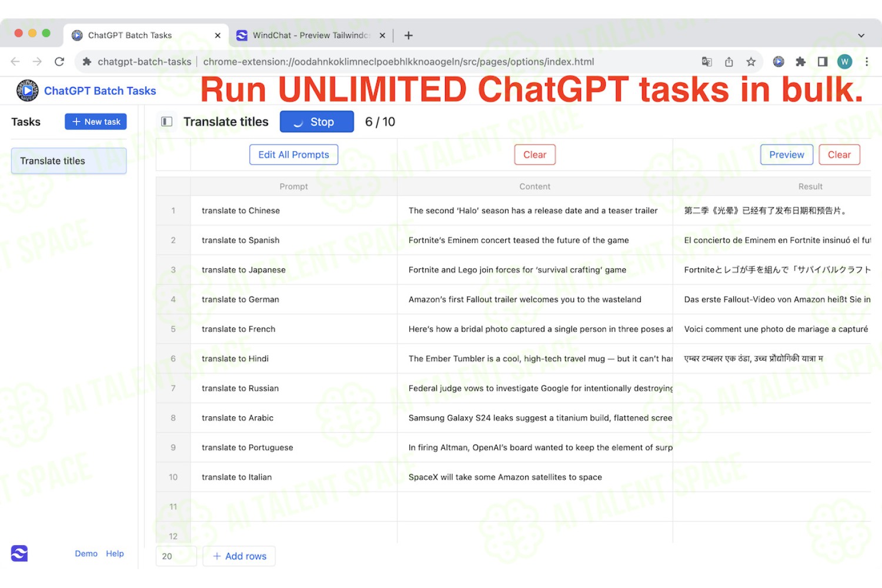Select the 'translate to Chinese' prompt cell

294,211
